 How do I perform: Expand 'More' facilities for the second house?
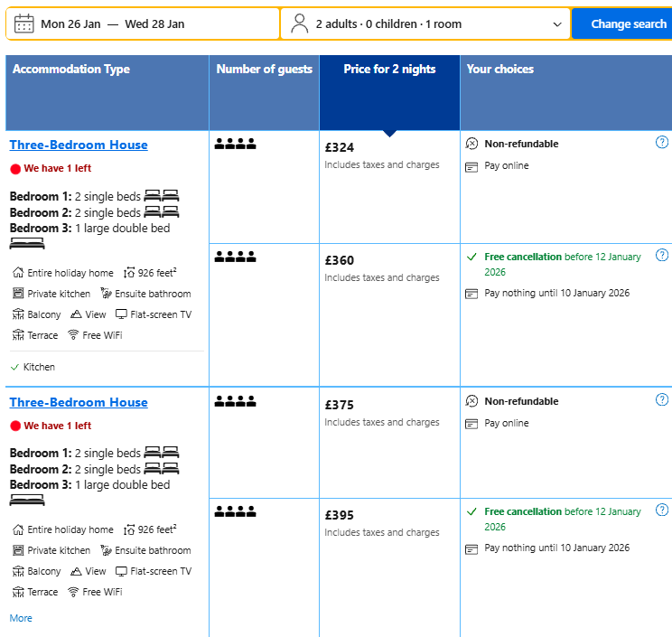(21, 618)
